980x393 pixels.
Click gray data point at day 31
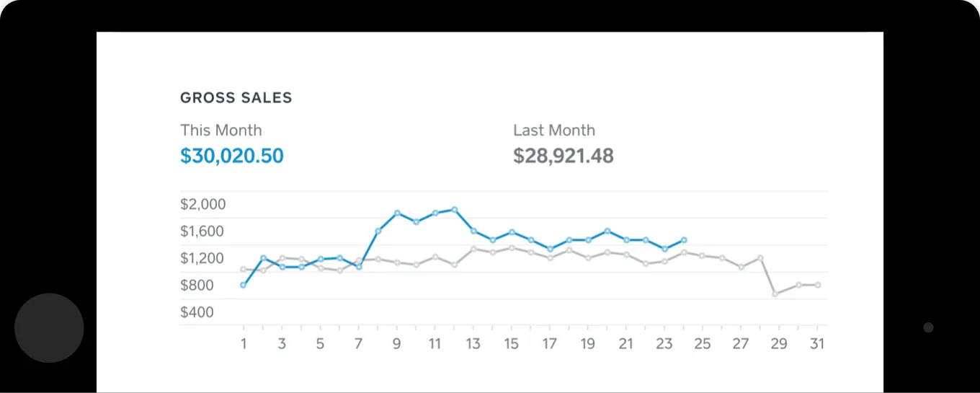click(x=817, y=285)
